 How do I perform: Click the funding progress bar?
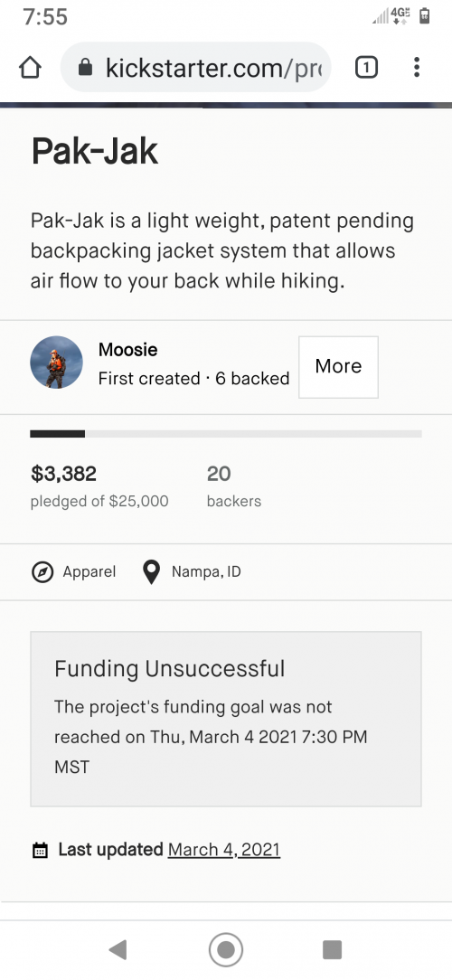226,434
